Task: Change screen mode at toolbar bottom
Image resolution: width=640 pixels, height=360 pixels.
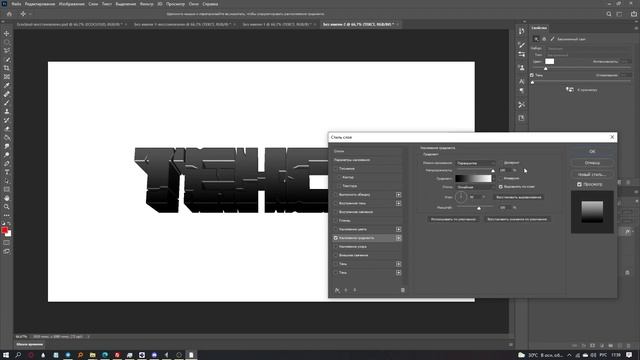Action: (x=7, y=252)
